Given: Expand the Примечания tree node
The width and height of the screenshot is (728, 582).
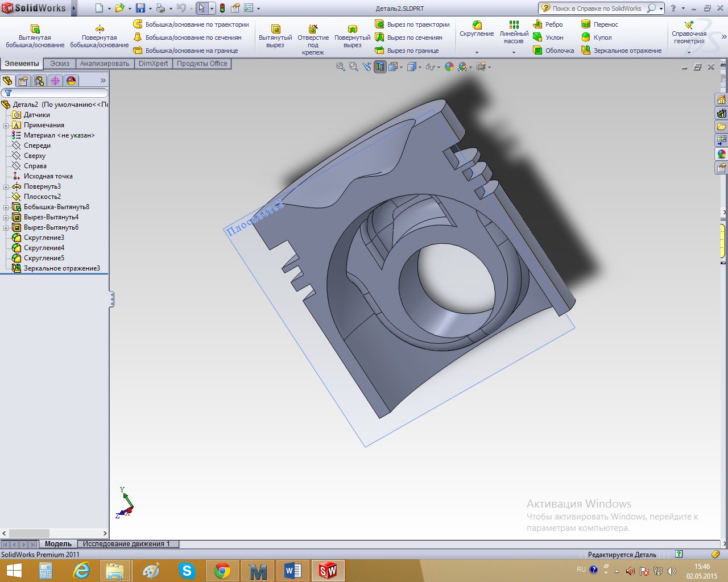Looking at the screenshot, I should pyautogui.click(x=6, y=125).
